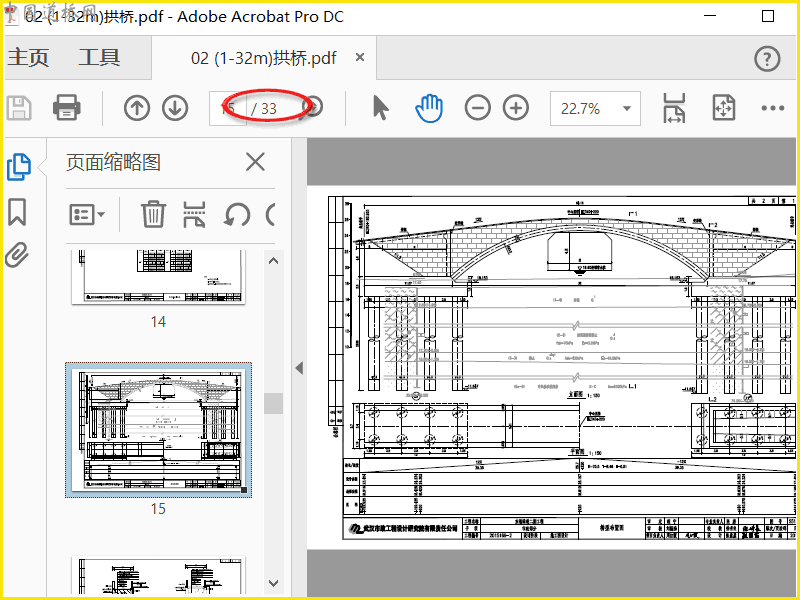The height and width of the screenshot is (600, 800).
Task: Click the fit width scrolling icon
Action: point(674,108)
